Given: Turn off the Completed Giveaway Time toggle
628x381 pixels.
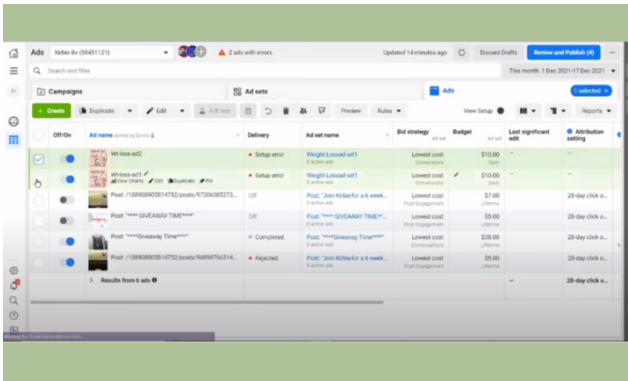Looking at the screenshot, I should (67, 242).
